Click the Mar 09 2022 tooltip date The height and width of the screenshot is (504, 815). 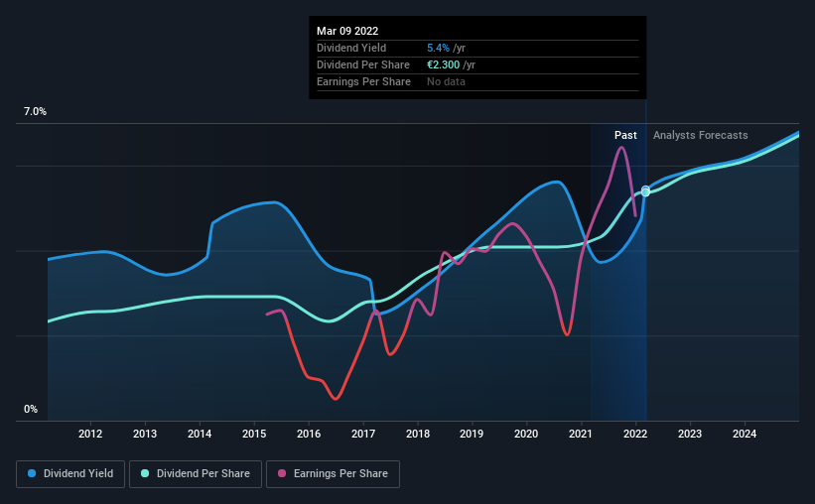(x=347, y=31)
